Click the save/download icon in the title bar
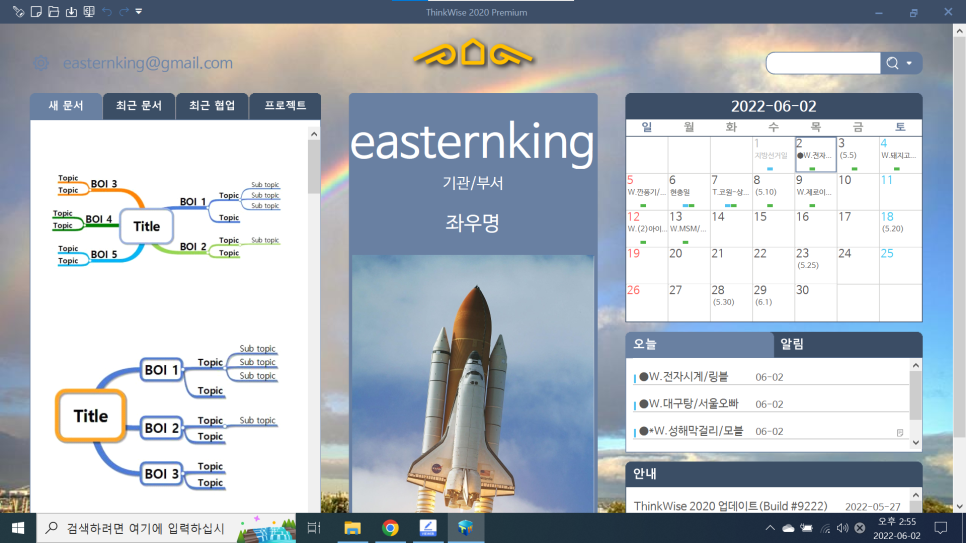 pos(71,12)
